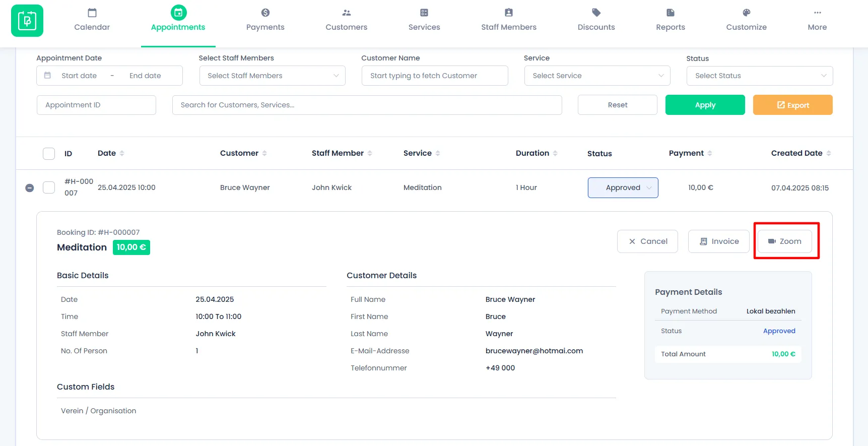Click the Staff Members icon

509,13
